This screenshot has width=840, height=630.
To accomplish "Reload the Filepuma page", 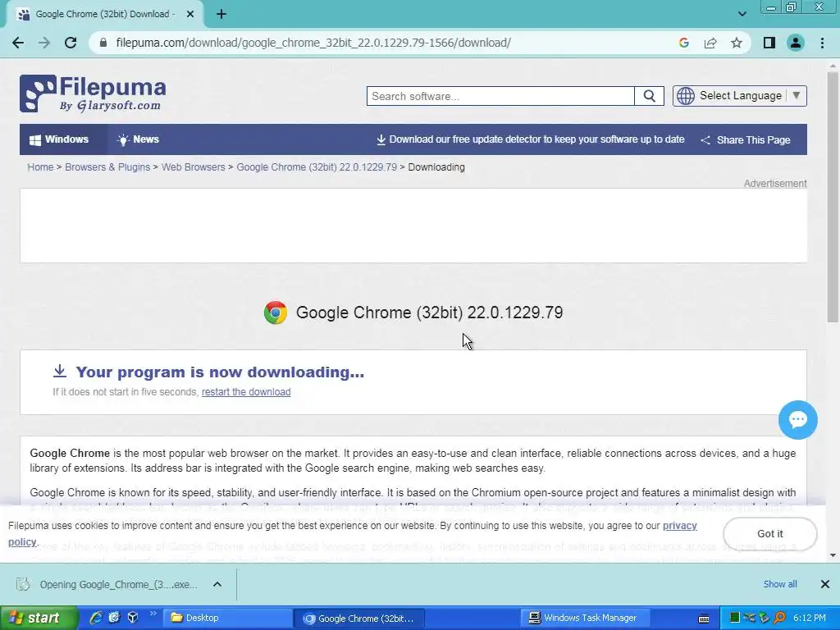I will pyautogui.click(x=71, y=43).
